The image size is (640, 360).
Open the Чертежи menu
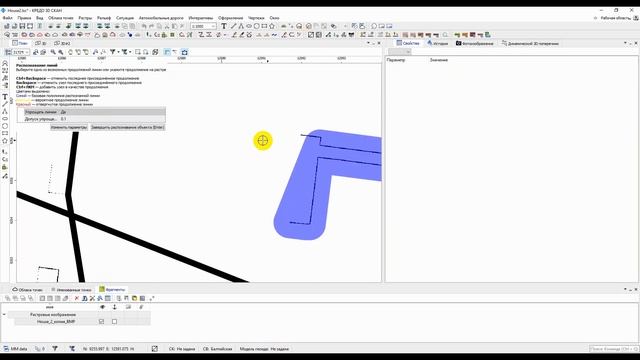coord(256,18)
